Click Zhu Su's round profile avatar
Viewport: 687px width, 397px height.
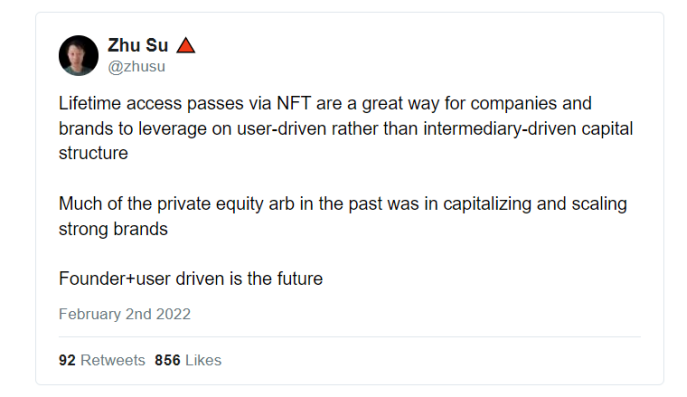pos(79,56)
